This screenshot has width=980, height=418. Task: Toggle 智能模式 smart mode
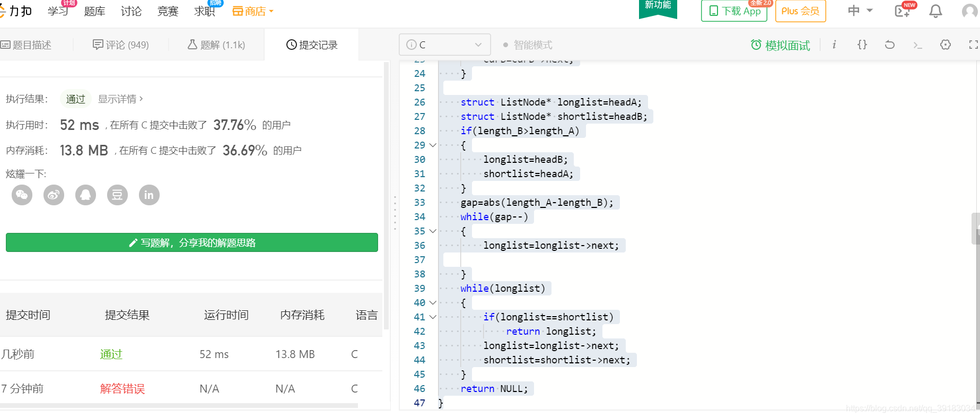click(528, 45)
